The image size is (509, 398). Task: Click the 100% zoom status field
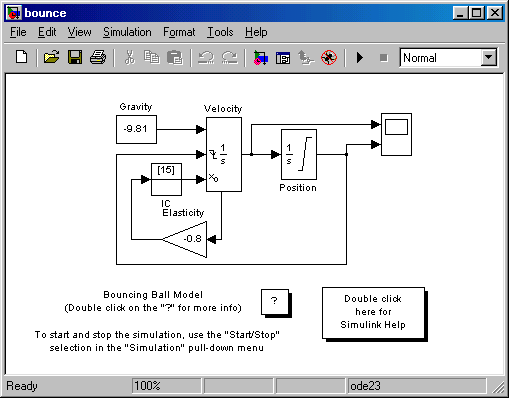tap(167, 386)
